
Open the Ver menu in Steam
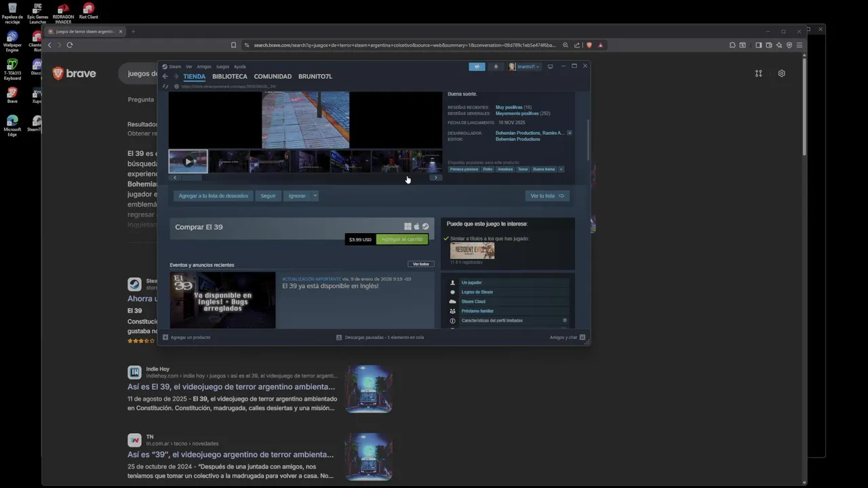(189, 66)
